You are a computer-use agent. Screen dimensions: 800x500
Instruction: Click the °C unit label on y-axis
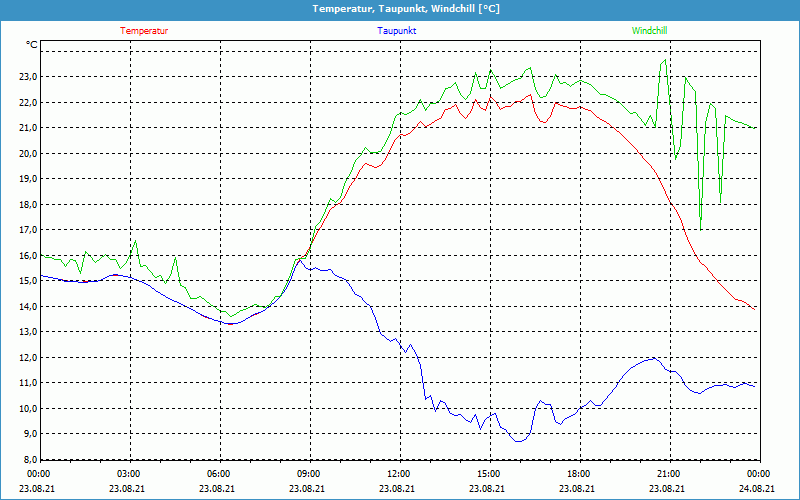(32, 45)
